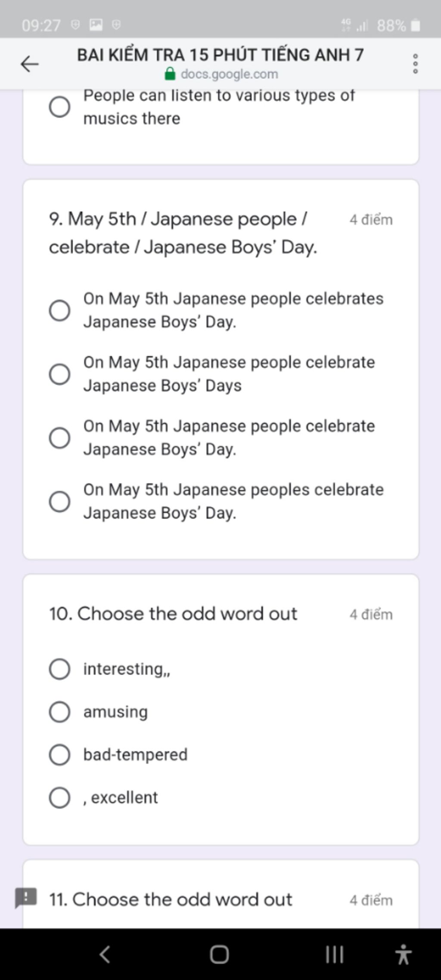Tap Android home navigation button
Image resolution: width=441 pixels, height=980 pixels.
click(219, 954)
